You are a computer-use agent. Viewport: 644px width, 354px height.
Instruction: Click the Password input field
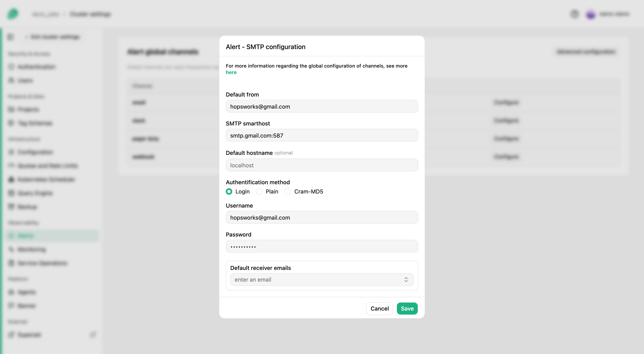322,246
